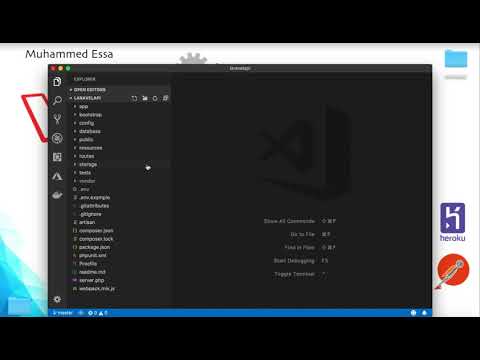Open the Debug view icon
This screenshot has height=360, width=480.
click(x=57, y=138)
